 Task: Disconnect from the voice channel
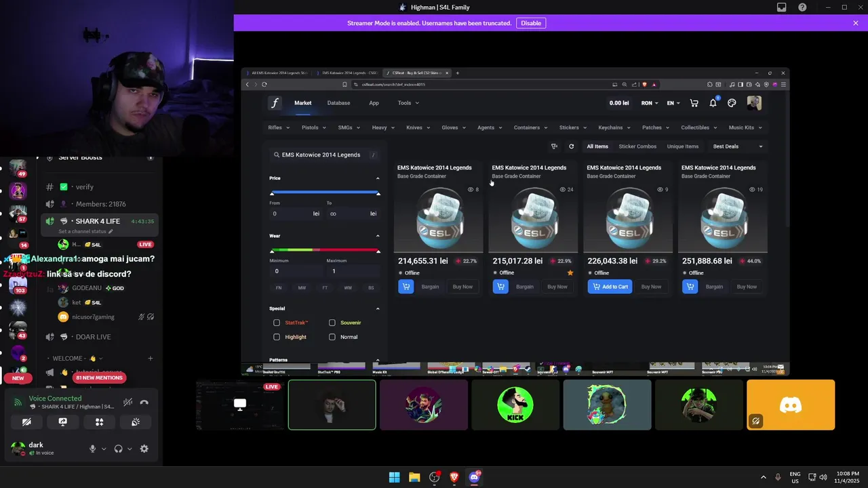pyautogui.click(x=144, y=403)
